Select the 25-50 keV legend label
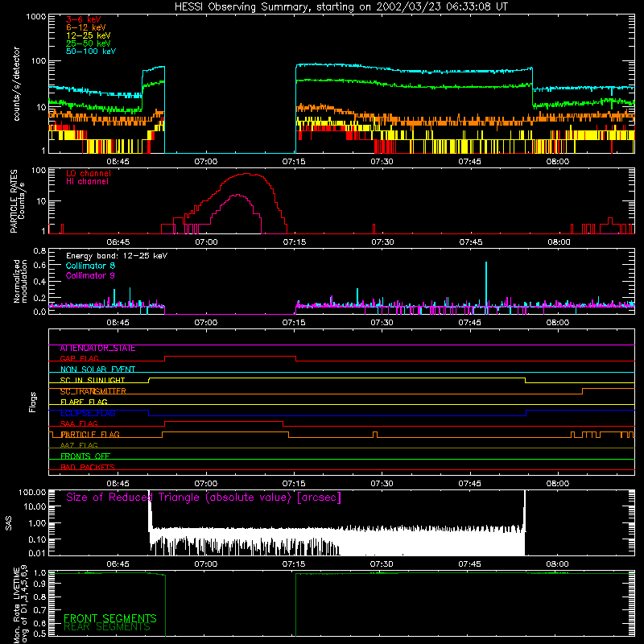 click(x=89, y=43)
